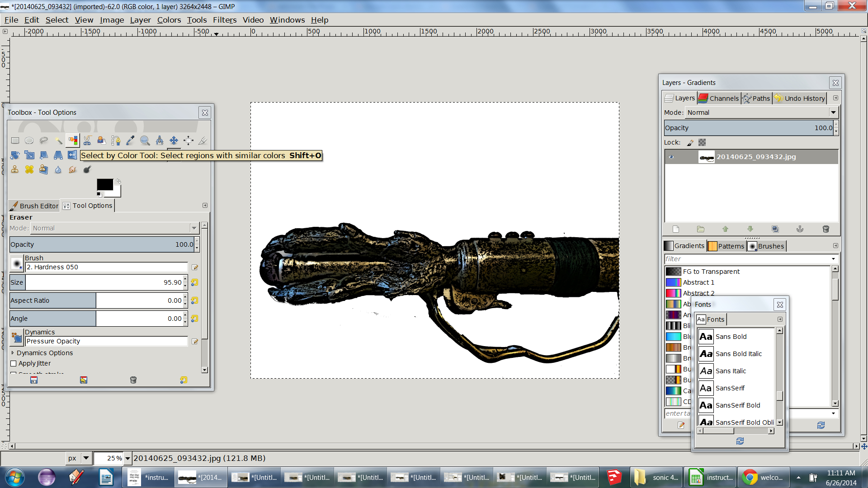This screenshot has width=868, height=488.
Task: Toggle visibility eye of 20140625_093432.jpg layer
Action: [671, 157]
